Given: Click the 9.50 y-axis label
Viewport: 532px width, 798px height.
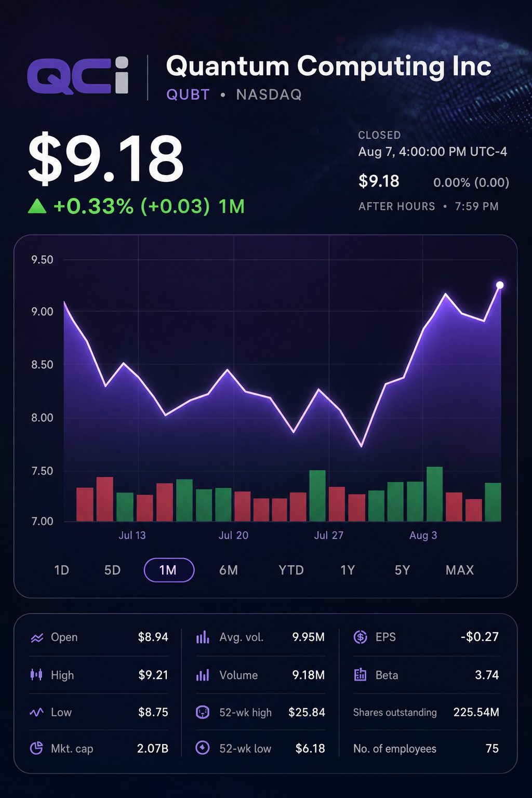Looking at the screenshot, I should click(x=42, y=260).
